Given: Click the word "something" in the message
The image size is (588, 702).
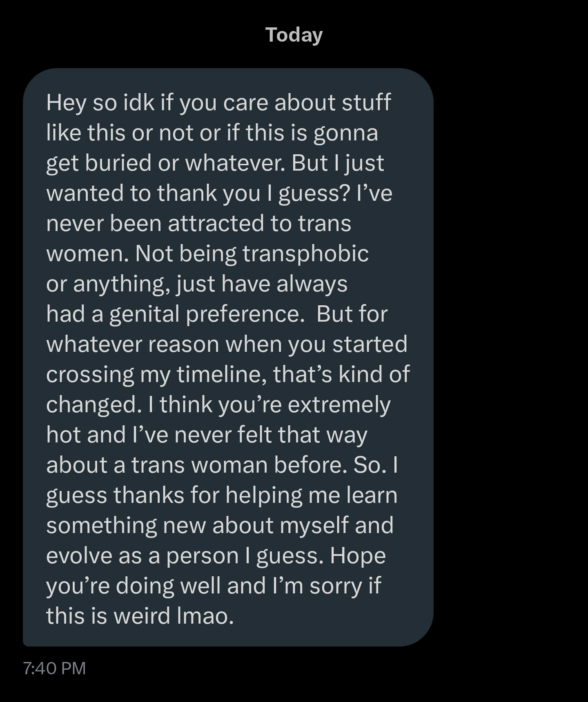Looking at the screenshot, I should [101, 525].
